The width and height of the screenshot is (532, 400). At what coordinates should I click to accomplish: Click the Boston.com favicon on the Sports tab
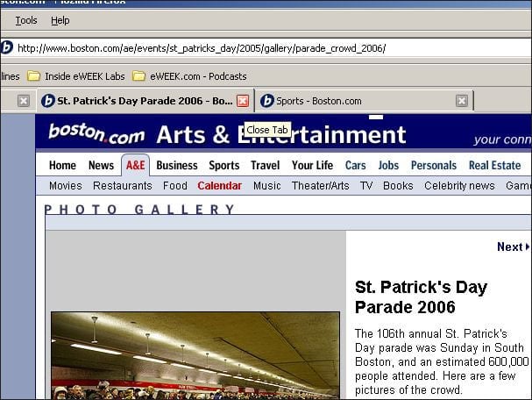click(267, 101)
